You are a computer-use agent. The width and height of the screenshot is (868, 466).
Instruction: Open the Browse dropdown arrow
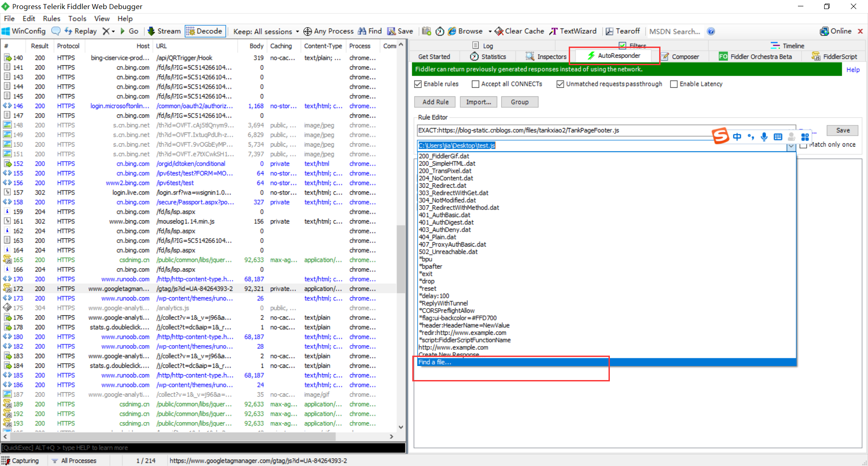pyautogui.click(x=490, y=32)
